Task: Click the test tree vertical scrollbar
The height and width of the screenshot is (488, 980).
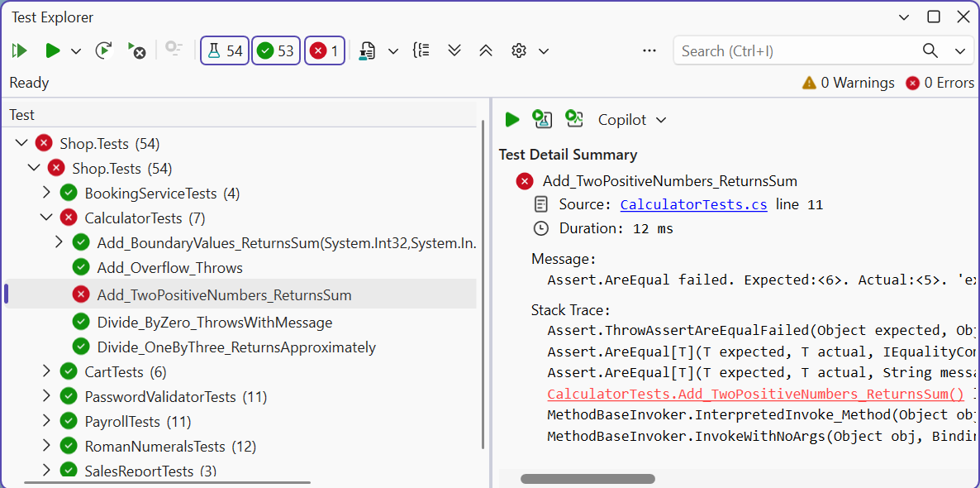Action: click(483, 285)
